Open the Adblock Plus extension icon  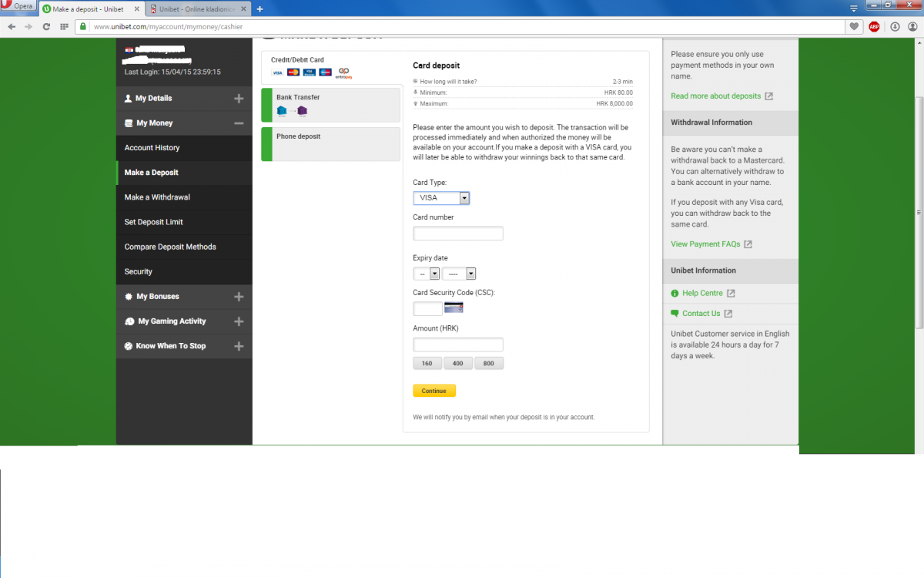[874, 26]
